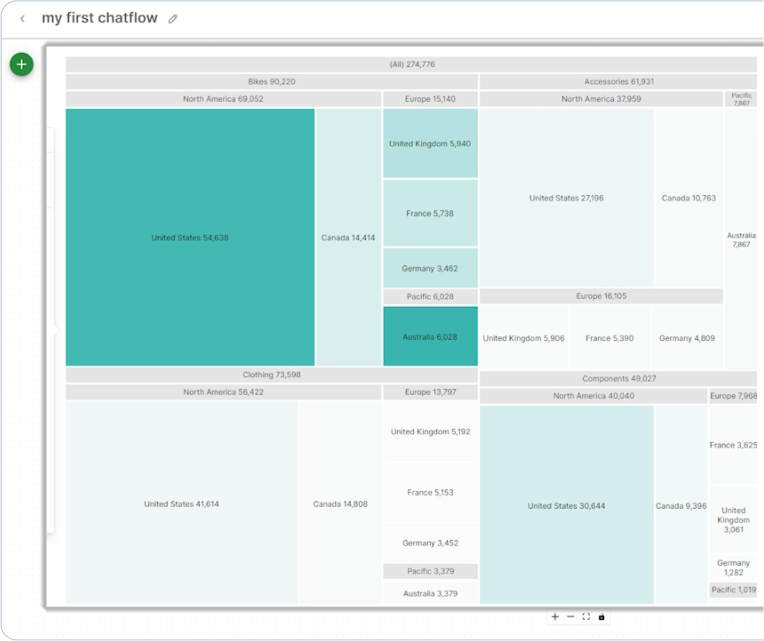Image resolution: width=764 pixels, height=641 pixels.
Task: Select the 'United Kingdom 3,061' tile
Action: click(x=733, y=520)
